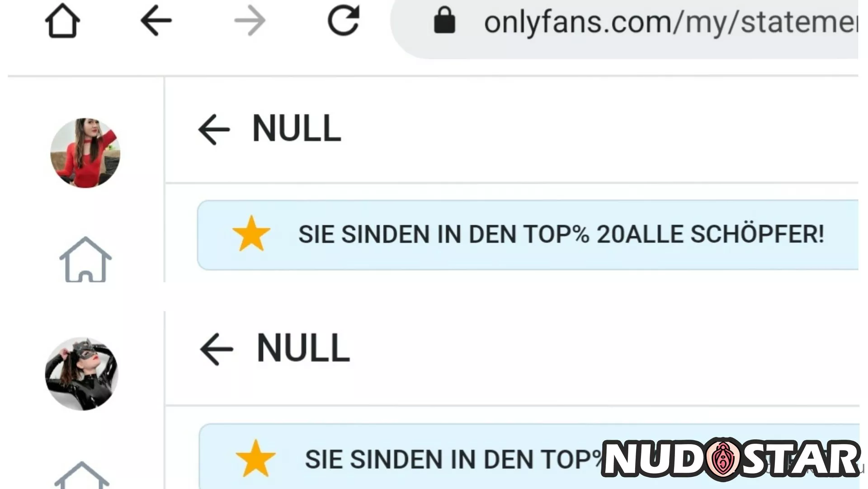The image size is (868, 489).
Task: Open the lower sidebar home icon
Action: coord(82,475)
